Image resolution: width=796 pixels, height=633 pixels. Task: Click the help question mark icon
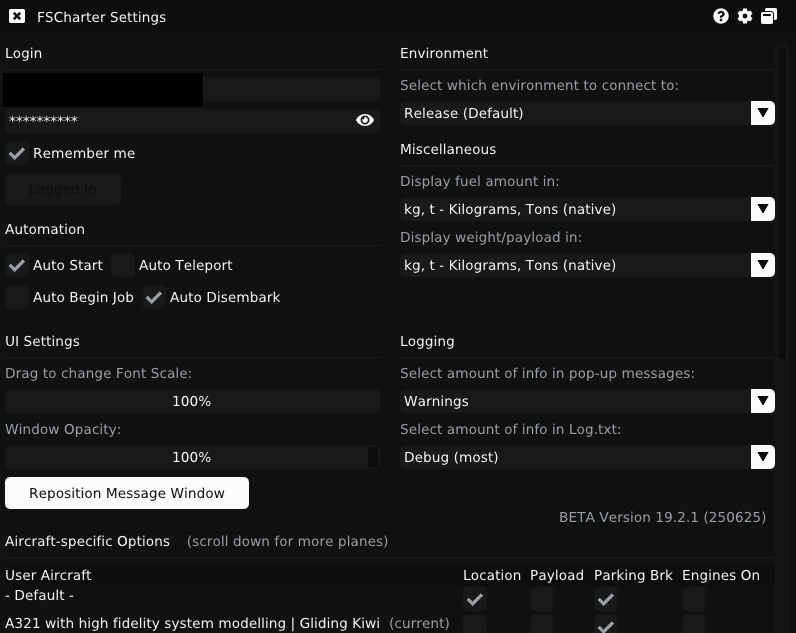tap(721, 16)
